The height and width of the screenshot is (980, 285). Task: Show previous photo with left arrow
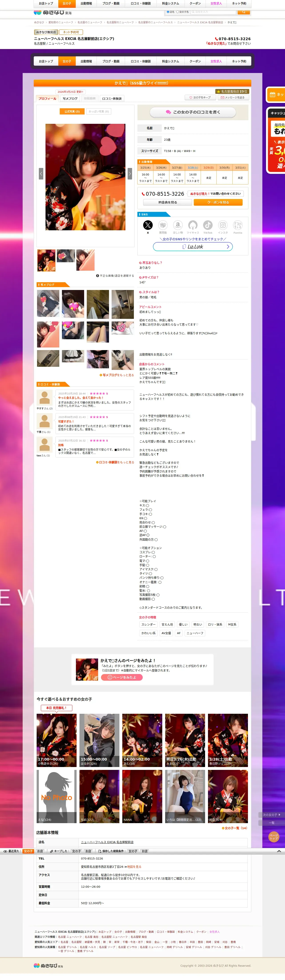[41, 174]
